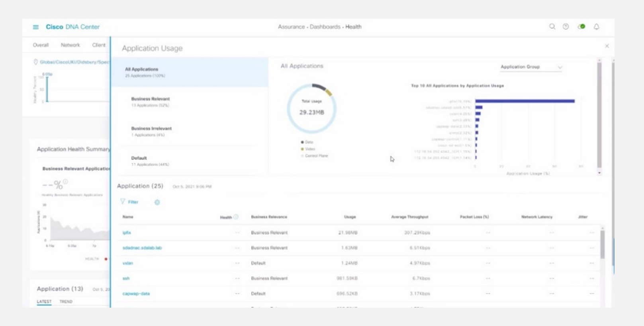Viewport: 644px width, 326px height.
Task: Switch to the LATEST tab
Action: pyautogui.click(x=44, y=302)
